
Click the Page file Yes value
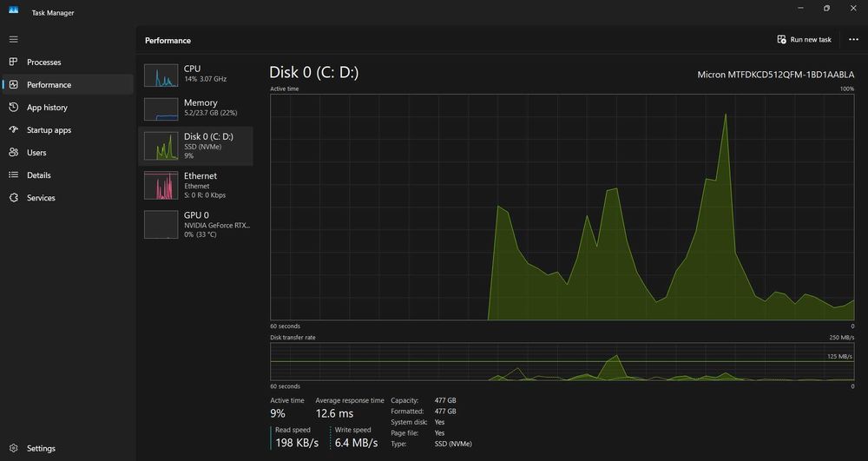point(439,432)
